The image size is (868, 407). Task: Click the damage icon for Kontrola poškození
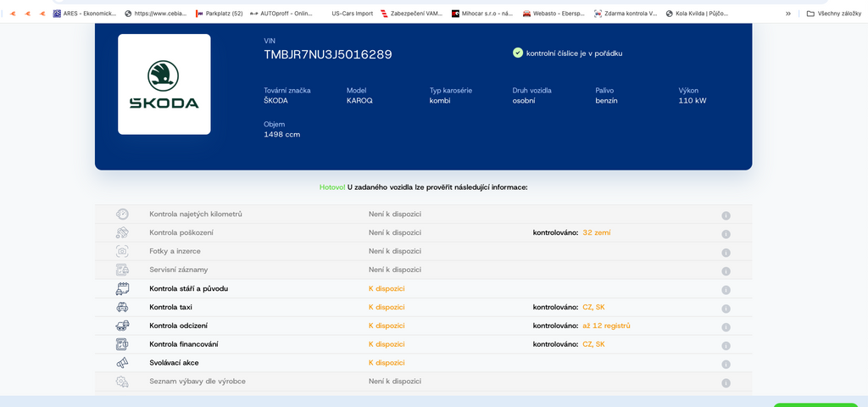point(122,232)
